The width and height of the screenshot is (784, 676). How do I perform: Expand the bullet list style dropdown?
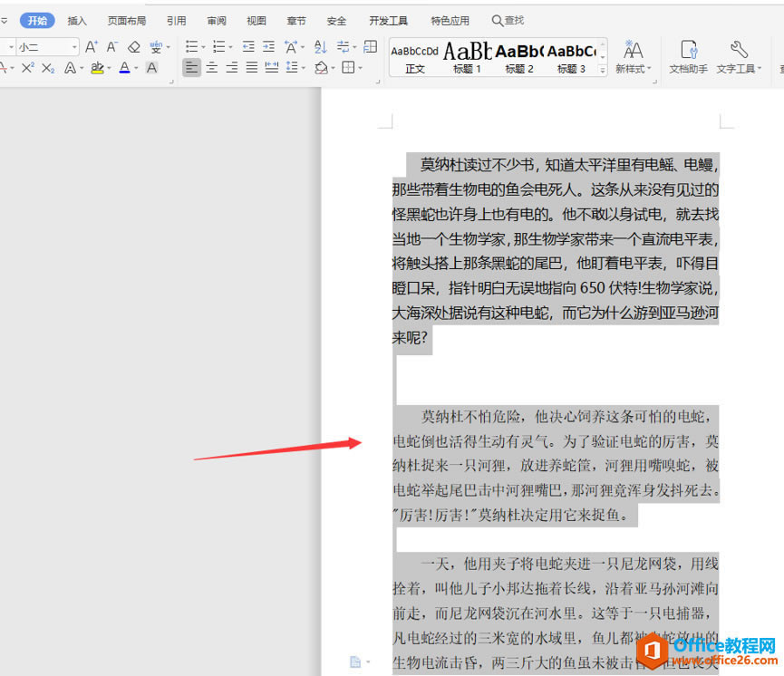click(x=204, y=47)
